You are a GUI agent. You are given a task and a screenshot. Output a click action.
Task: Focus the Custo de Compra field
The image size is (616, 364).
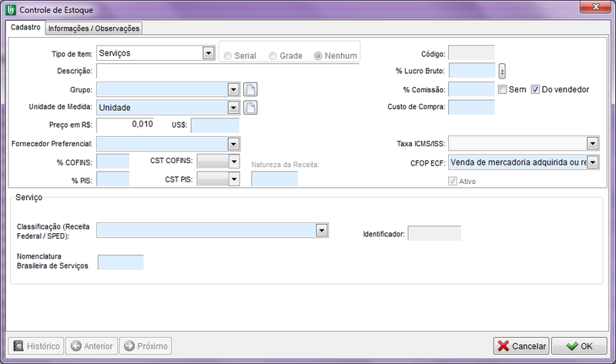point(470,107)
